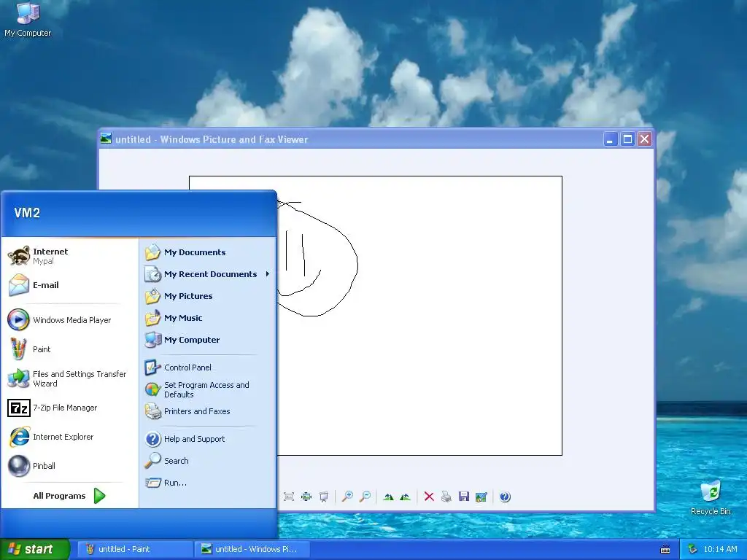Viewport: 747px width, 560px height.
Task: Zoom in with the magnifier plus icon
Action: [x=347, y=497]
